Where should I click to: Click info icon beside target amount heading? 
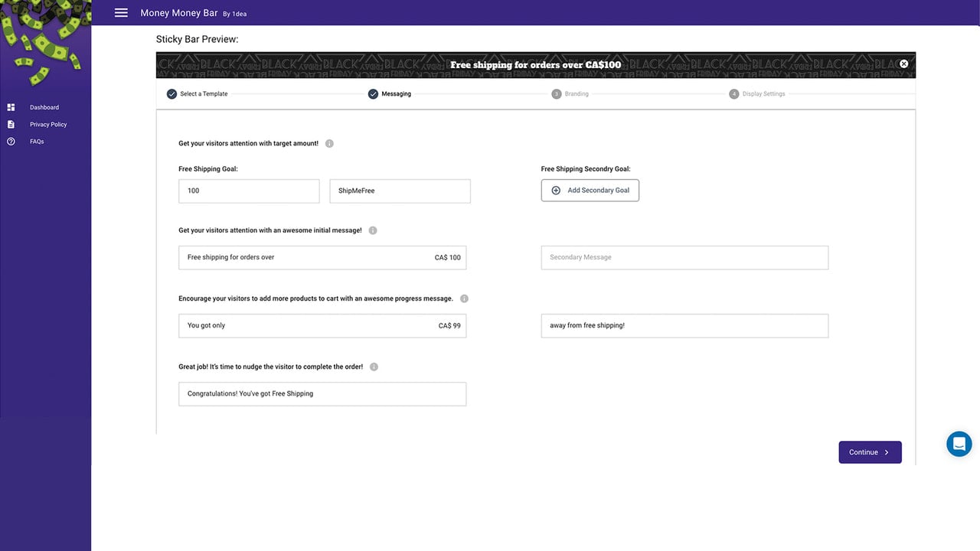click(x=329, y=144)
